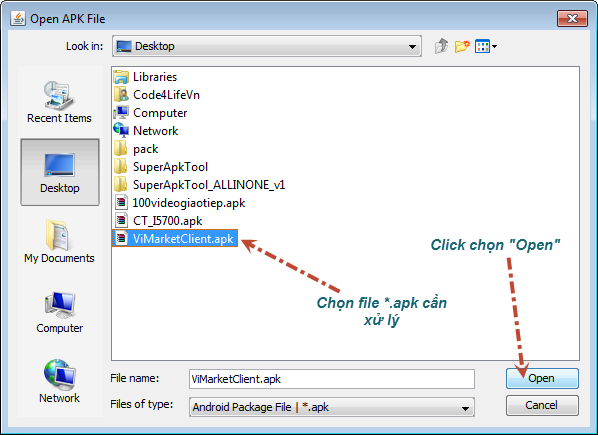Select the Code4LifeVn folder
Viewport: 598px width, 435px height.
[x=157, y=95]
